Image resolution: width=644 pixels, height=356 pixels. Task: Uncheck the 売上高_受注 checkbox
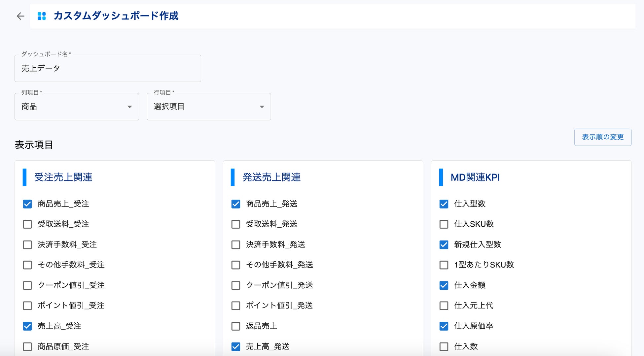[x=27, y=326]
